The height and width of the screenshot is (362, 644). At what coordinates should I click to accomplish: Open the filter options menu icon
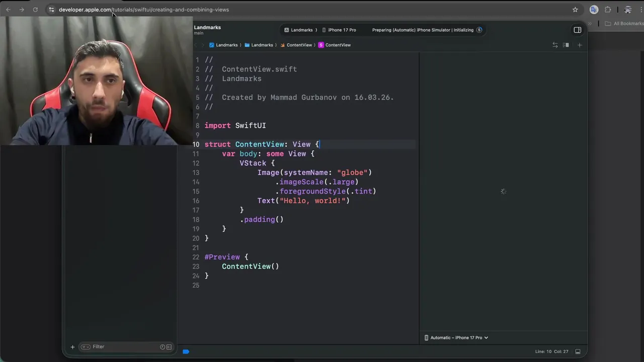(x=86, y=347)
